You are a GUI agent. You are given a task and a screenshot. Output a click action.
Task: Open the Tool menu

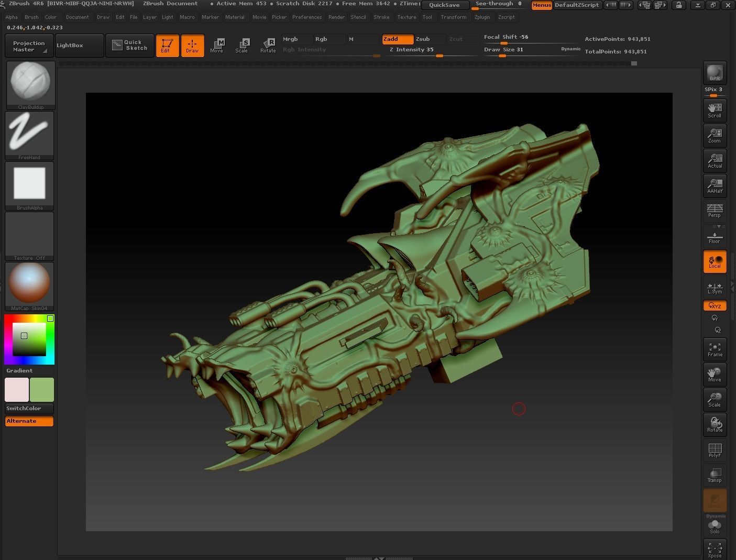point(427,17)
